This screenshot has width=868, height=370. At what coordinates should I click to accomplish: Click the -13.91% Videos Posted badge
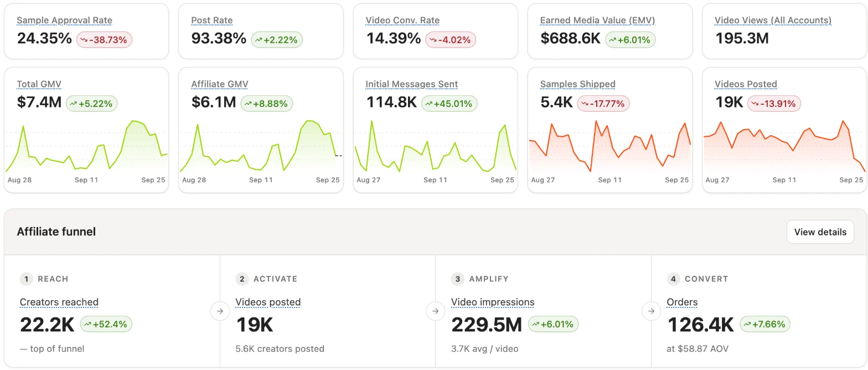pyautogui.click(x=774, y=104)
